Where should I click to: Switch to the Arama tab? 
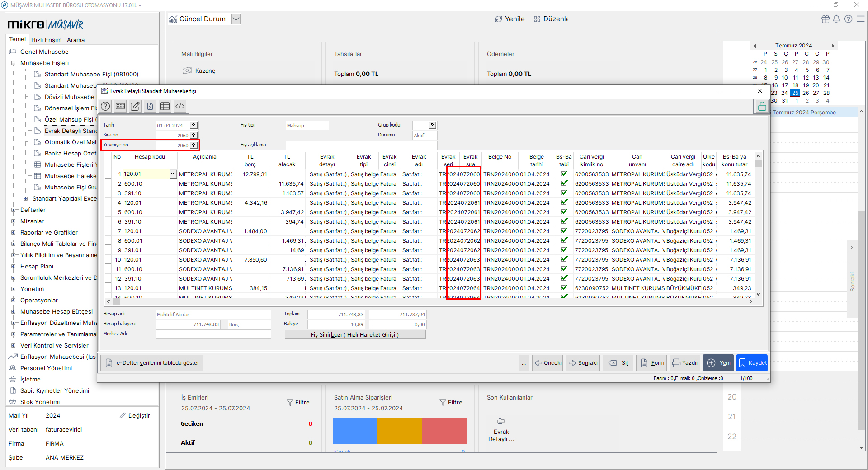[x=75, y=40]
